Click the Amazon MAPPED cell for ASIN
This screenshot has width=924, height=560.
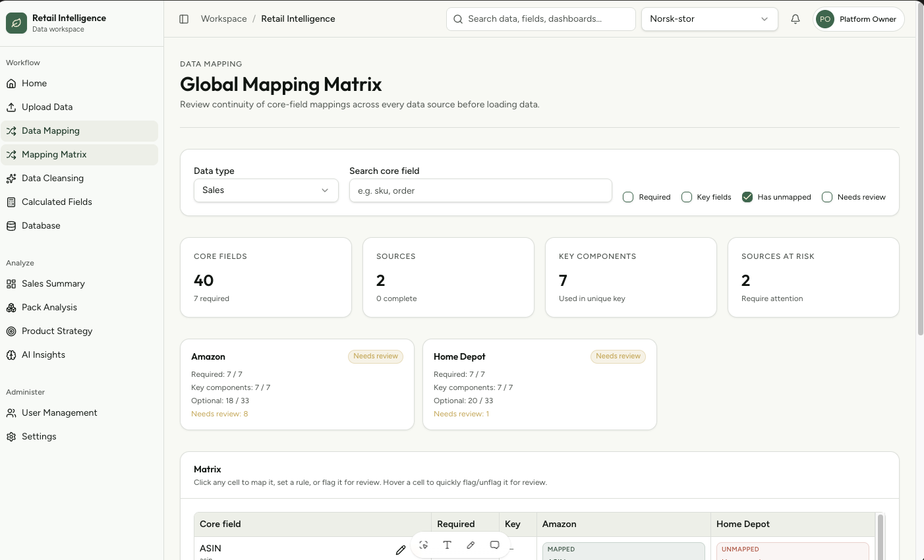pyautogui.click(x=623, y=551)
